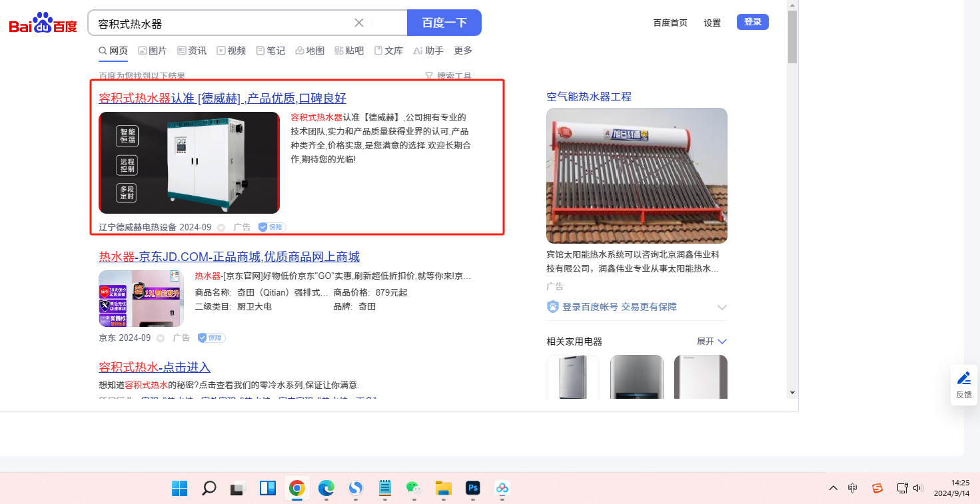Click the 京东 water heater product thumbnail

pos(141,298)
